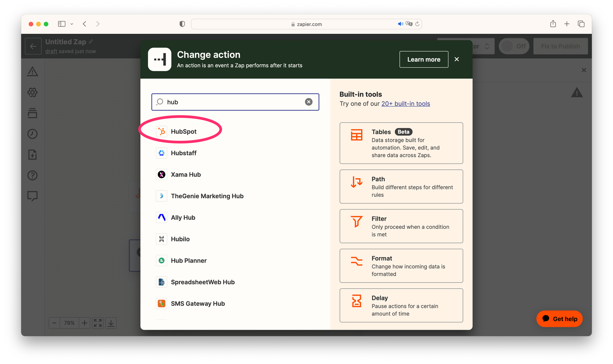The height and width of the screenshot is (364, 613).
Task: Click the Hubilo logo icon
Action: 162,239
